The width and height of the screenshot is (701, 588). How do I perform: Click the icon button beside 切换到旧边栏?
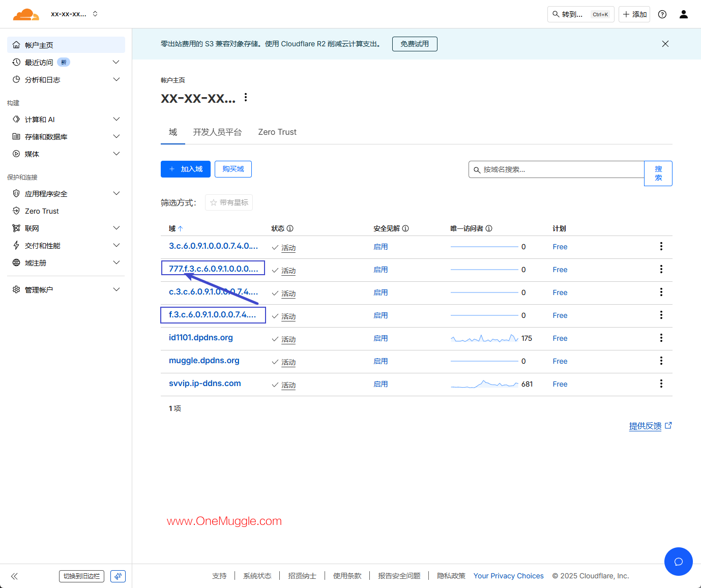(118, 576)
